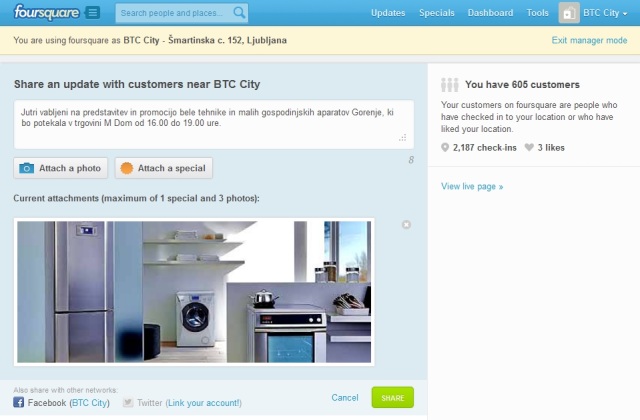Remove the attached appliance photo
640x420 pixels.
coord(406,224)
